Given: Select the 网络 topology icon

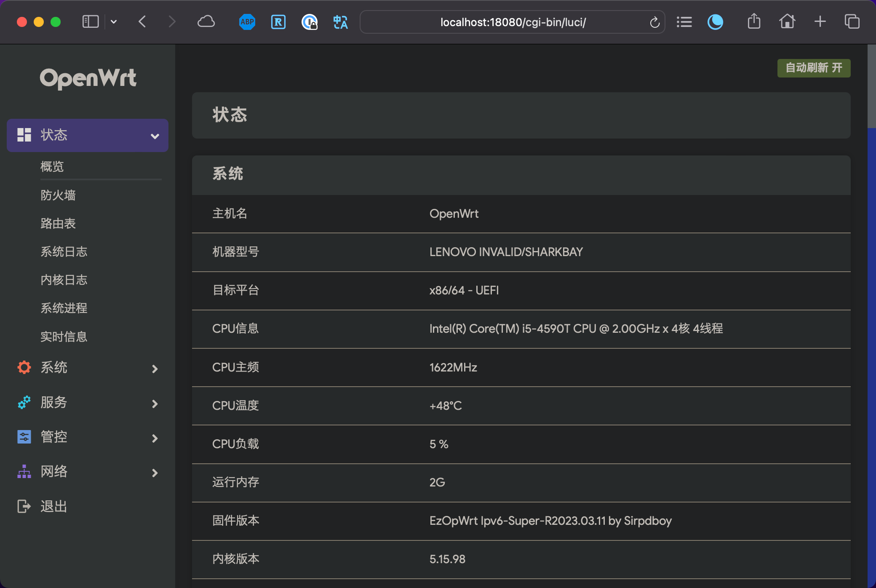Looking at the screenshot, I should (24, 472).
